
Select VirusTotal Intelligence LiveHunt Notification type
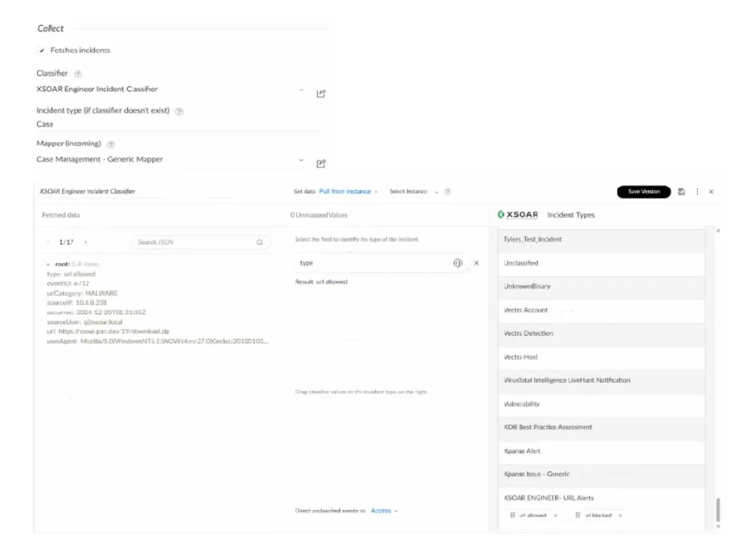click(602, 381)
